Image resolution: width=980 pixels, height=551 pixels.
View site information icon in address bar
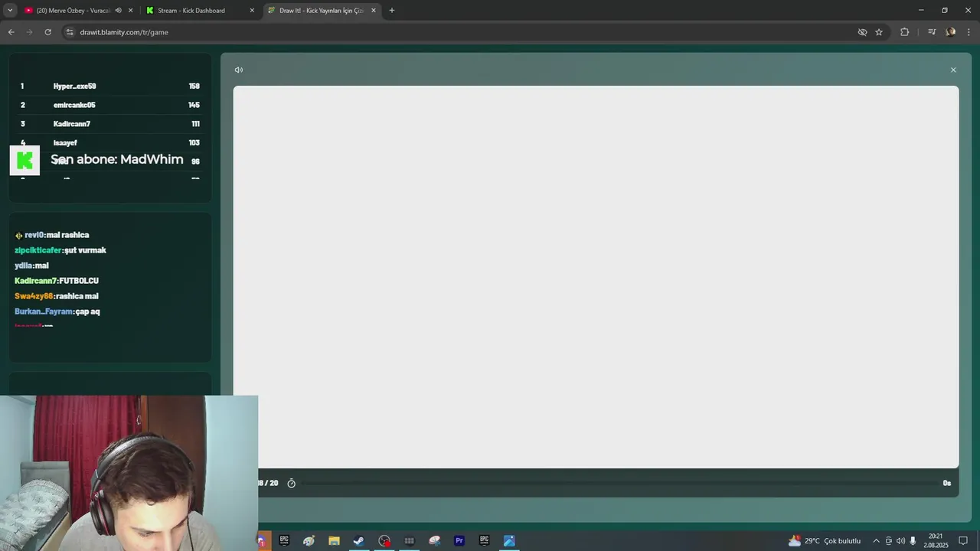point(70,32)
